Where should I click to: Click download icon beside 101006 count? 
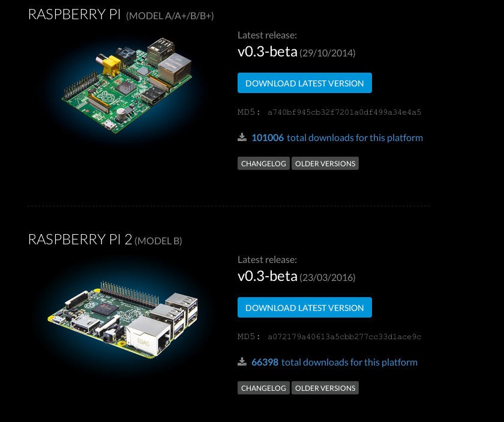tap(242, 137)
